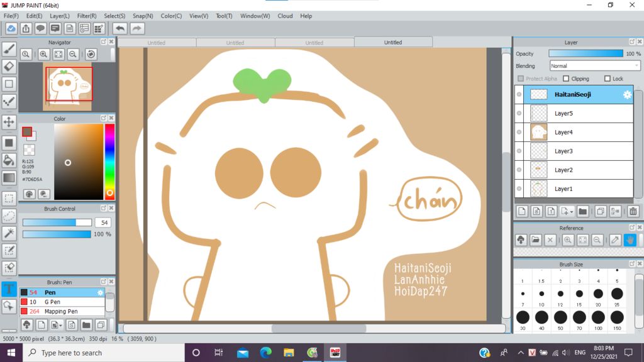Open the Cloud menu
This screenshot has width=644, height=362.
click(x=285, y=16)
